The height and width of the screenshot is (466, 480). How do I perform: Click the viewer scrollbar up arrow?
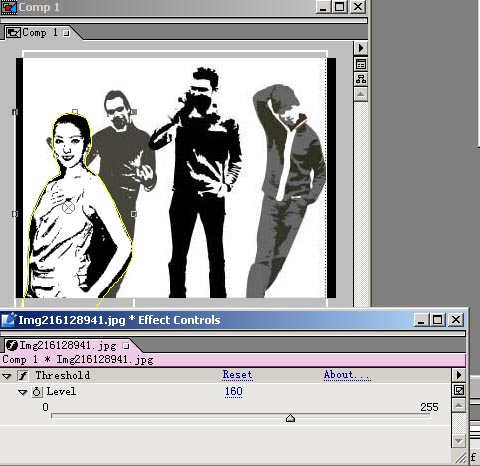click(x=361, y=94)
